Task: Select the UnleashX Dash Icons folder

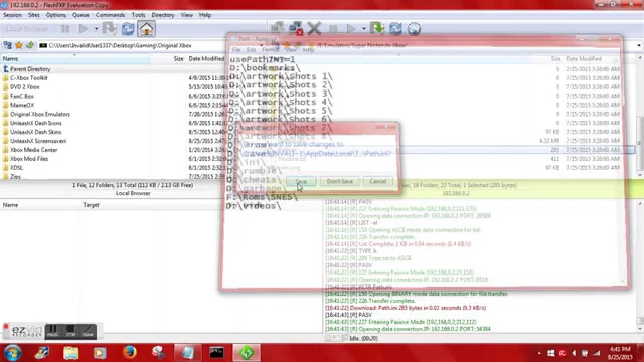Action: pyautogui.click(x=36, y=123)
